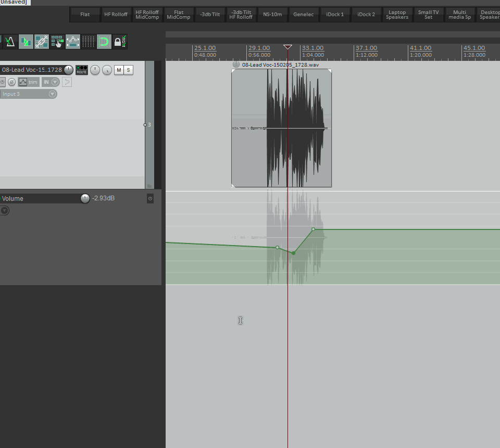Image resolution: width=500 pixels, height=448 pixels.
Task: Open dropdown arrow under Volume envelope
Action: [x=5, y=211]
